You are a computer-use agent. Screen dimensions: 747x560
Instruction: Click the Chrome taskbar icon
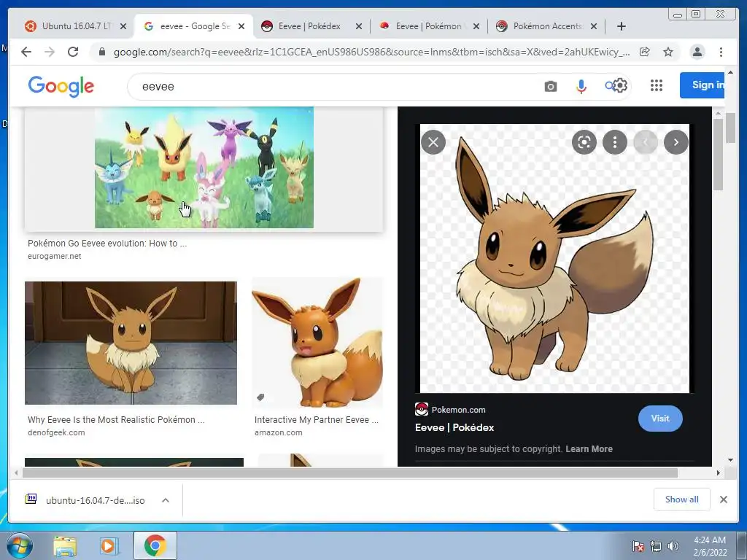click(x=155, y=545)
